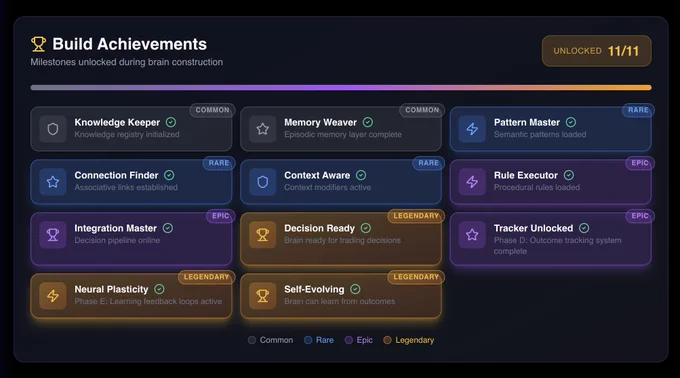Viewport: 680px width, 378px height.
Task: Click the green checkmark next to Memory Weaver
Action: (368, 122)
